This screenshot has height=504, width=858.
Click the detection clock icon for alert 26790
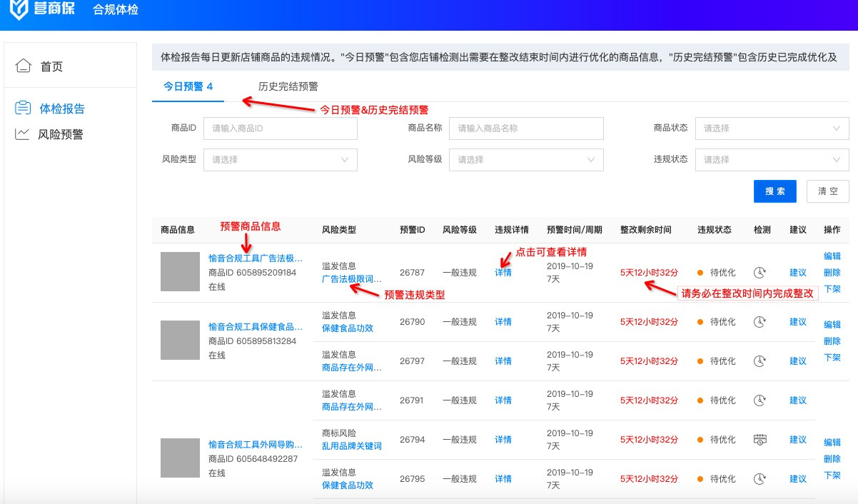pos(760,322)
